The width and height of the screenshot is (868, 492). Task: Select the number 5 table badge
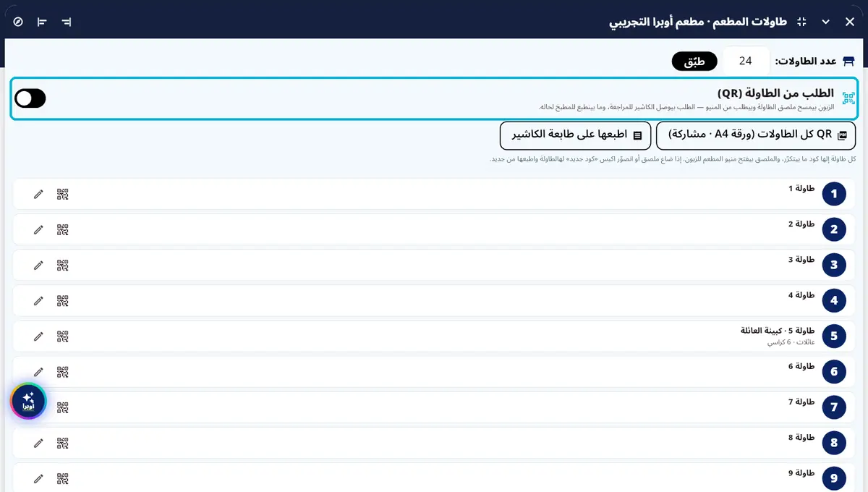834,336
